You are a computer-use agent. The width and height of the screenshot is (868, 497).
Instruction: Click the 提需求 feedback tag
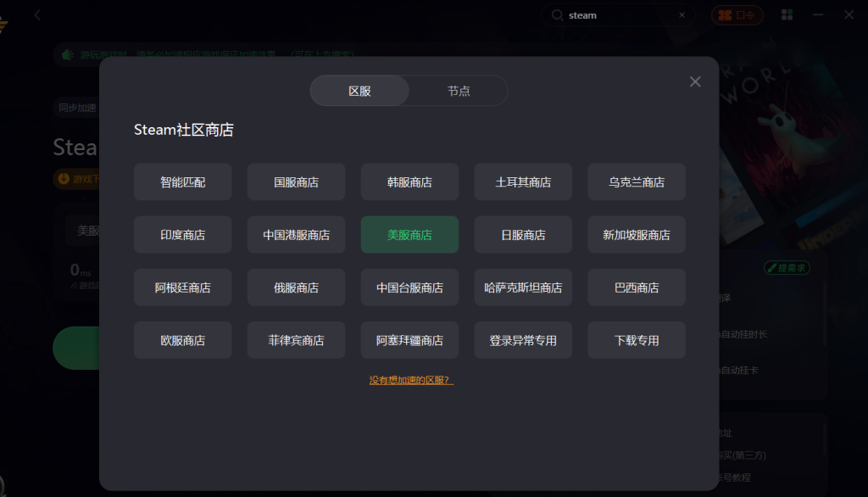(787, 268)
